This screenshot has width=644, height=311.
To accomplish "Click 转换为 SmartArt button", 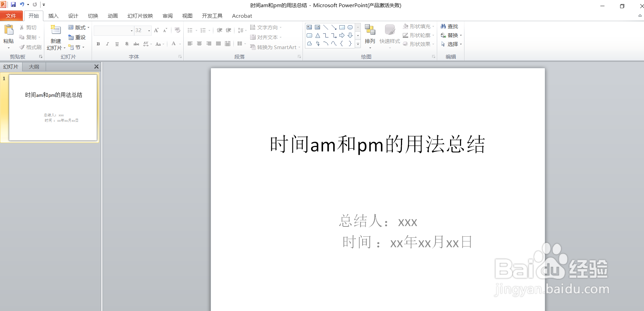I will pos(275,47).
